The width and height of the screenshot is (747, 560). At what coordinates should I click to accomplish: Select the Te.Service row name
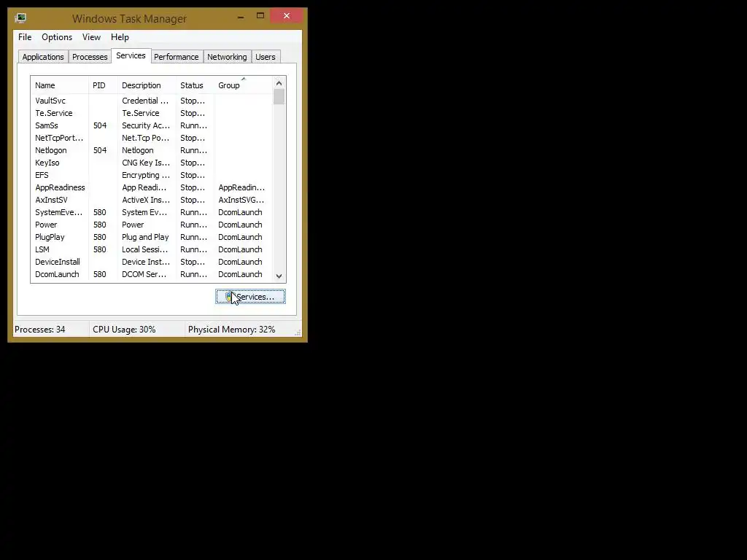[54, 113]
